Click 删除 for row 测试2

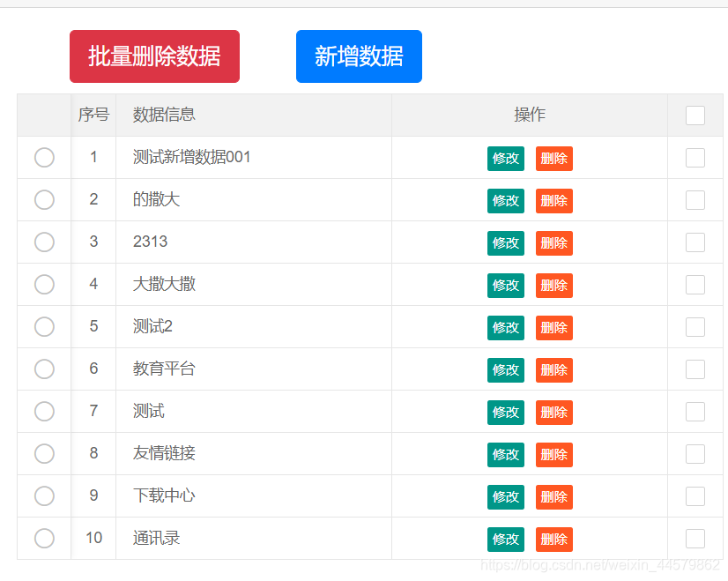[553, 328]
